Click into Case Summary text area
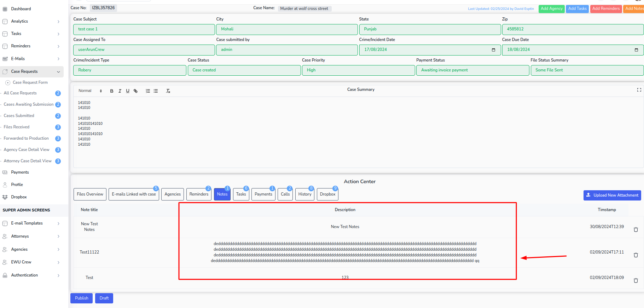This screenshot has width=644, height=308. coord(358,132)
